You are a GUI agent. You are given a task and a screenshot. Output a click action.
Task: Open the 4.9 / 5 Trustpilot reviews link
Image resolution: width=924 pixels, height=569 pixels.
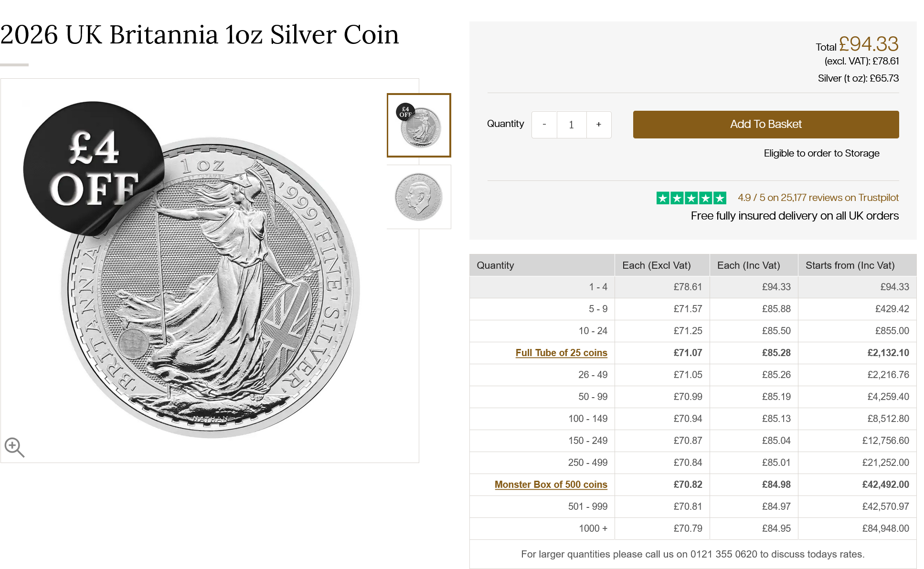pos(818,198)
